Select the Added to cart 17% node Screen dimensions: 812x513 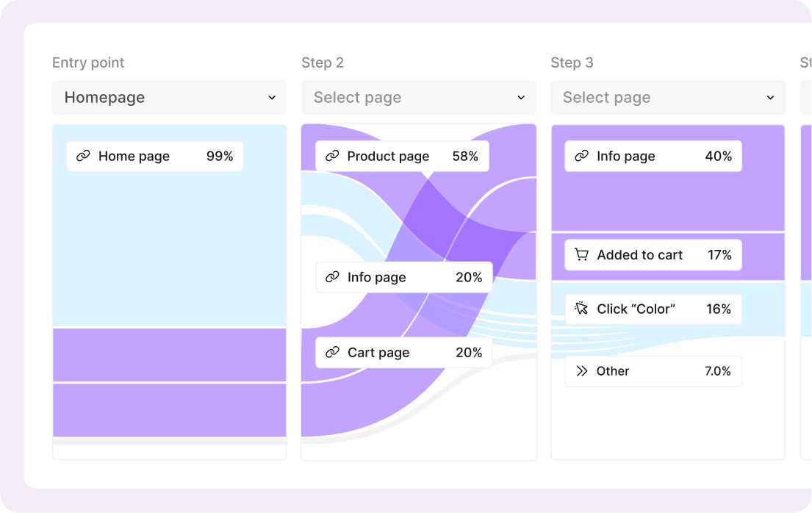point(653,255)
